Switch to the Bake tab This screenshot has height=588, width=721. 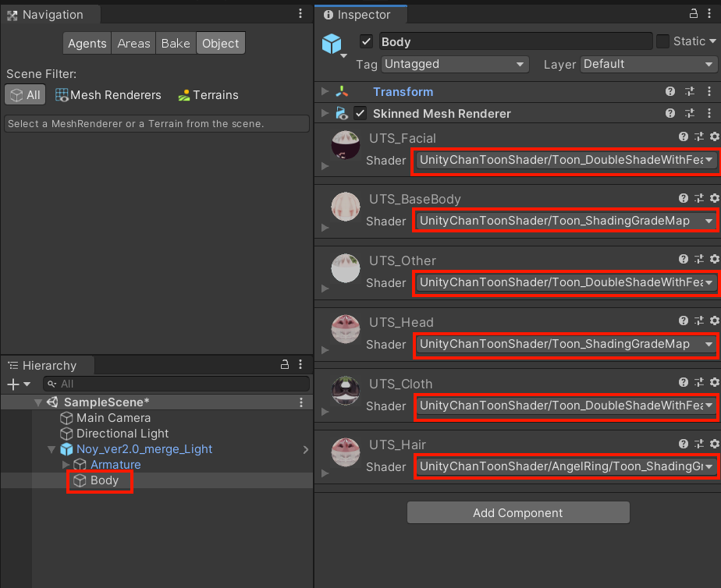[x=176, y=43]
